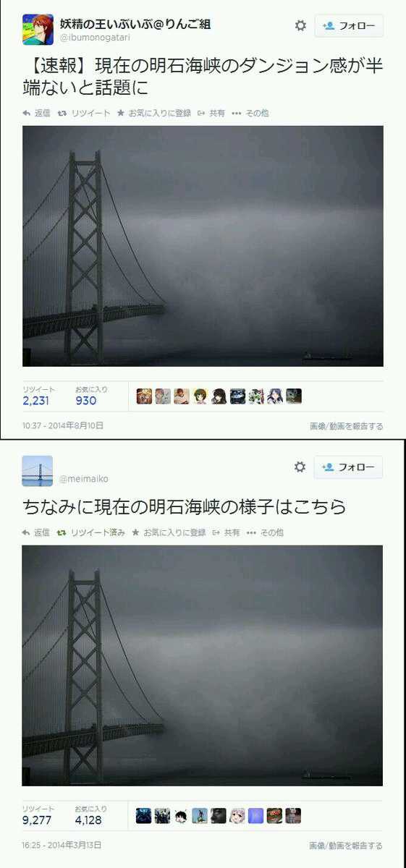This screenshot has width=406, height=868.
Task: Click フォロー button on first tweet
Action: (x=349, y=26)
